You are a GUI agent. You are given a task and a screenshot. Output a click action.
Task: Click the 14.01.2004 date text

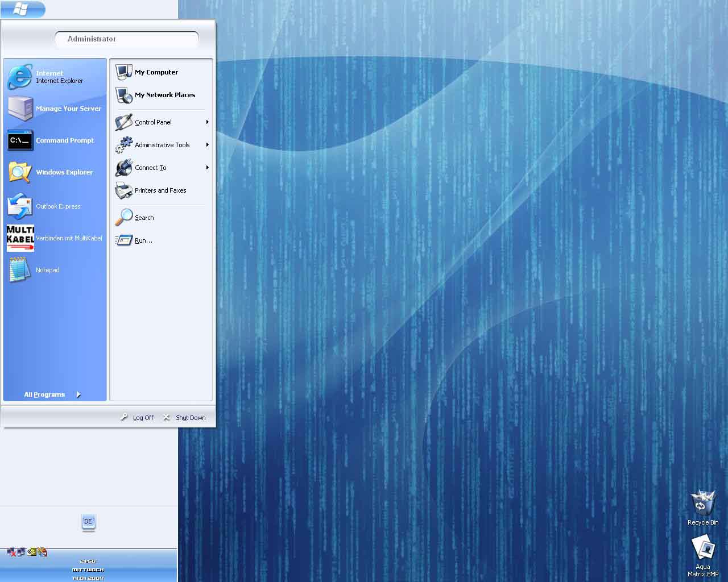pyautogui.click(x=88, y=578)
